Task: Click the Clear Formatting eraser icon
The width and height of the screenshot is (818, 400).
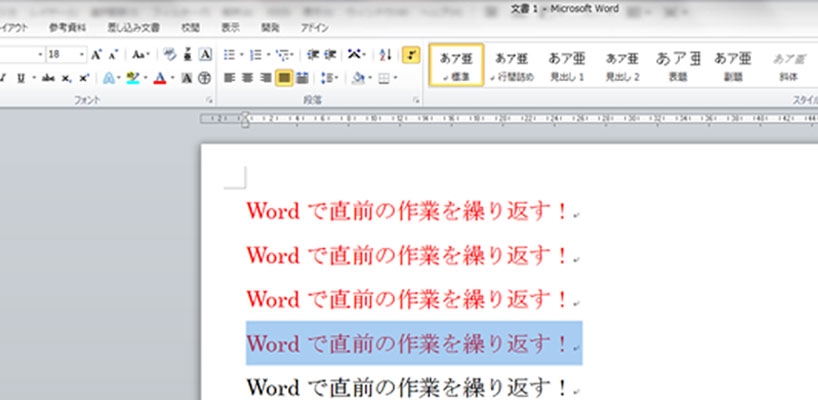Action: point(170,54)
